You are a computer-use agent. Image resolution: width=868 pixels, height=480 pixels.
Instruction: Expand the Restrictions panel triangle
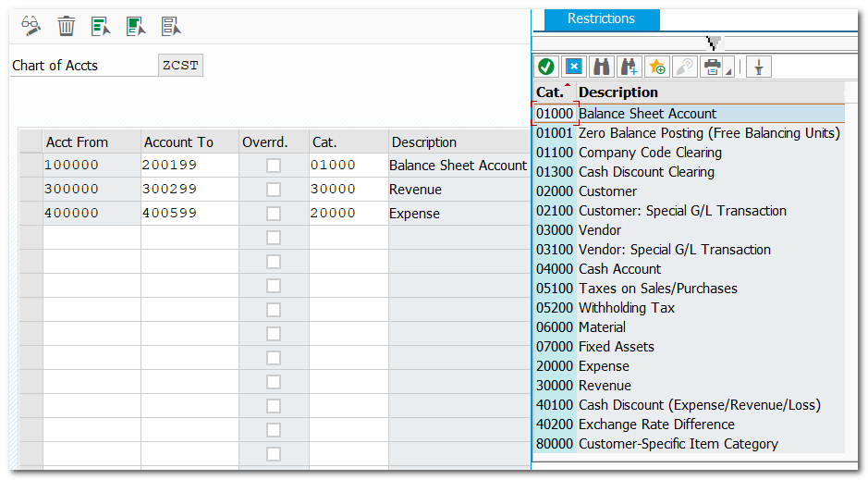point(714,43)
